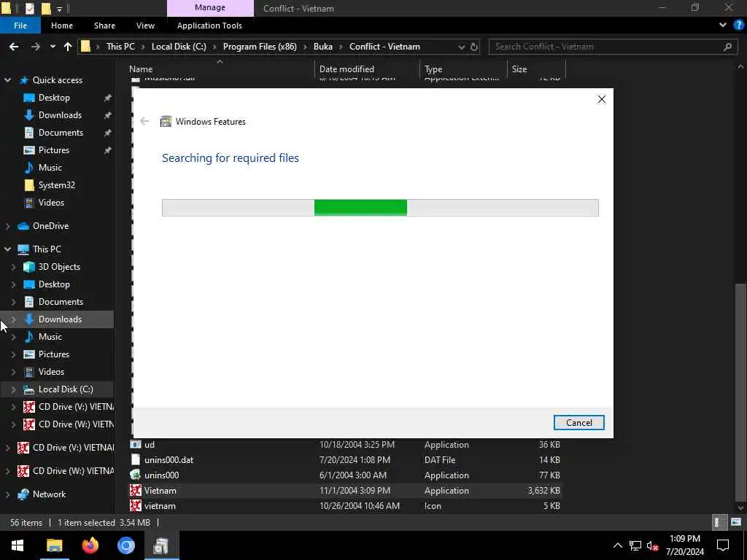Cancel the Windows Features file search

(578, 422)
